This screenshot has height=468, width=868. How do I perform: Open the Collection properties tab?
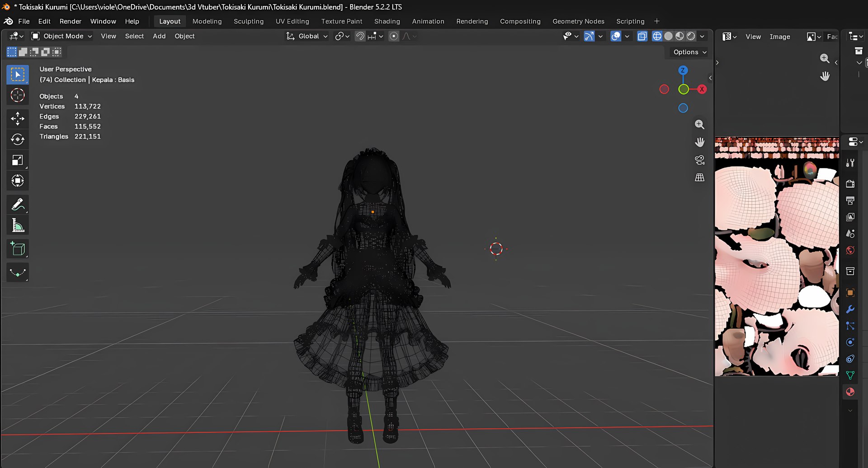850,271
